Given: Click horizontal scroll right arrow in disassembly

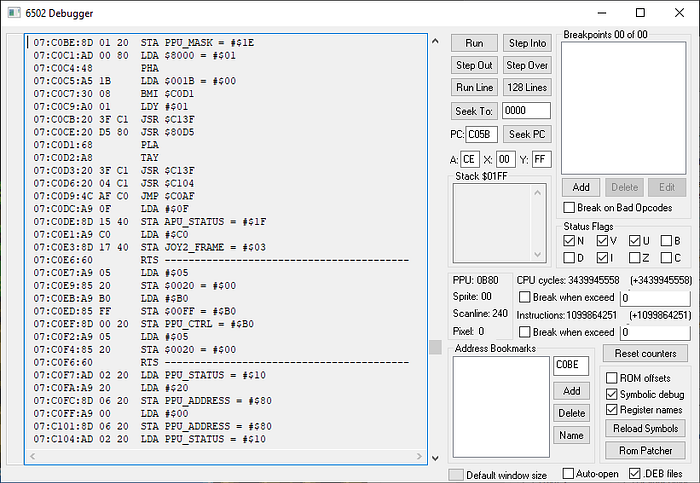Looking at the screenshot, I should click(419, 456).
